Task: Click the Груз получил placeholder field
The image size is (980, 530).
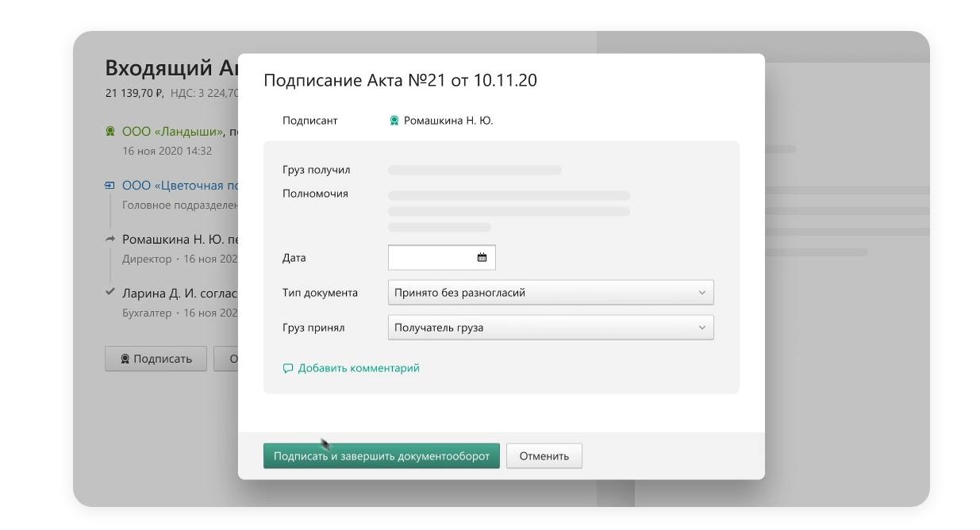Action: pos(475,171)
